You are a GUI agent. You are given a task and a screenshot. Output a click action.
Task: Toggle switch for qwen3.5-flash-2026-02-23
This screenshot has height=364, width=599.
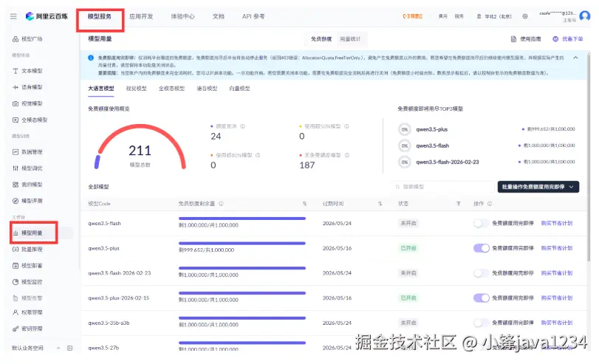point(481,273)
